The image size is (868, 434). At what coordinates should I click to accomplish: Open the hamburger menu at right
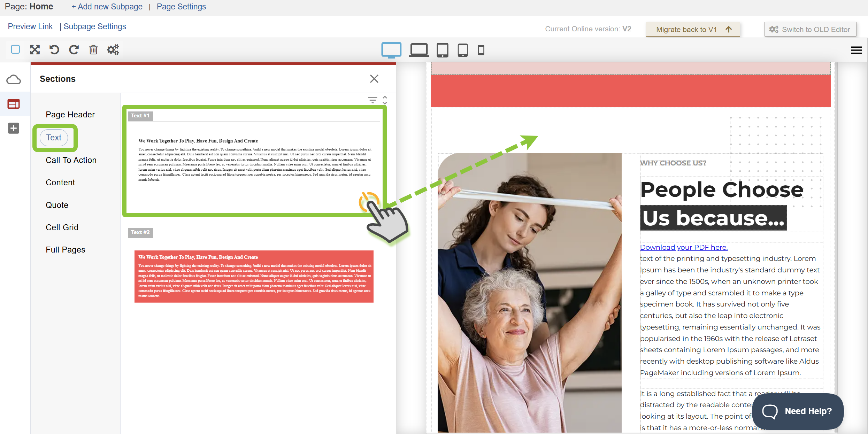[856, 50]
